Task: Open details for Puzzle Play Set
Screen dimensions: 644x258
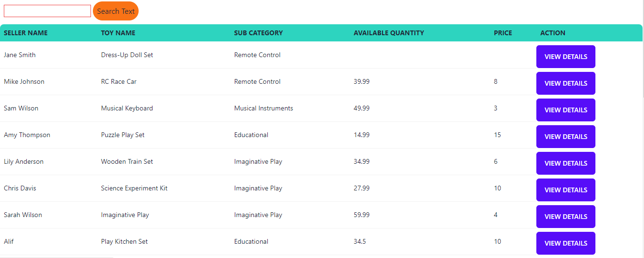Action: pyautogui.click(x=565, y=137)
